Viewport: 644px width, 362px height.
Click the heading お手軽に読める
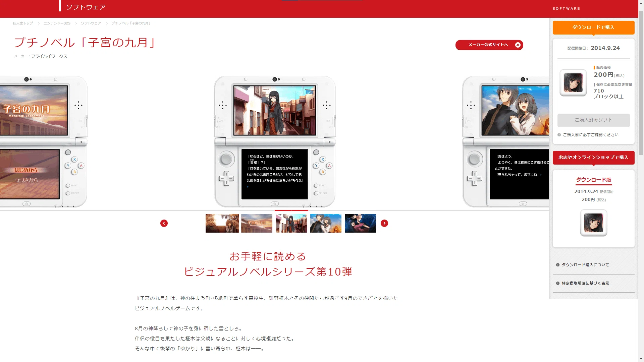tap(268, 256)
